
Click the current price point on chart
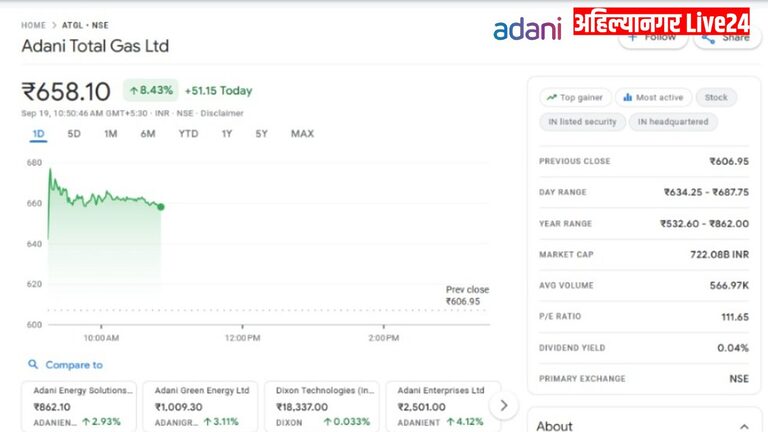[161, 207]
